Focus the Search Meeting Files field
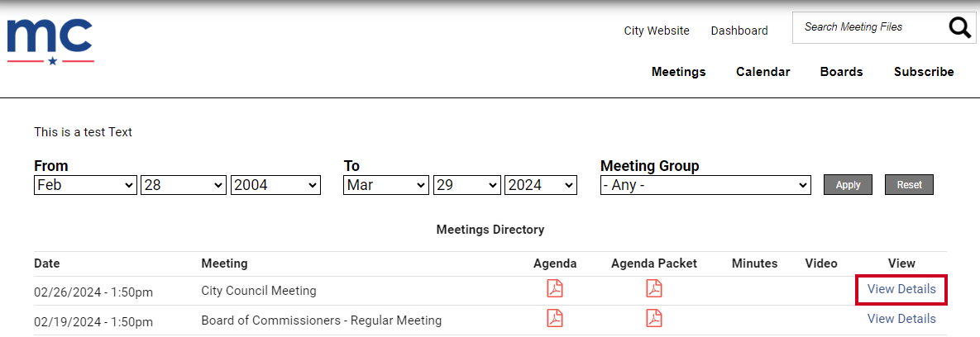 point(871,27)
